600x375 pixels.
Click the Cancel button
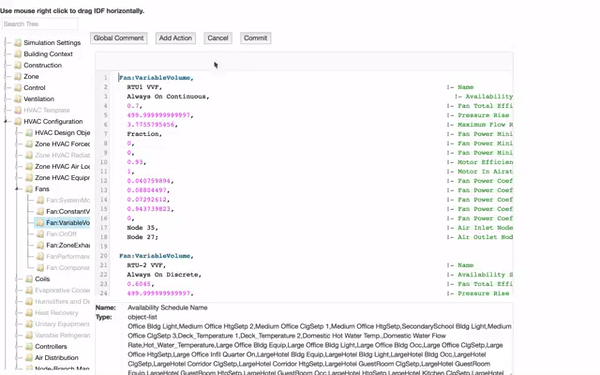[218, 38]
